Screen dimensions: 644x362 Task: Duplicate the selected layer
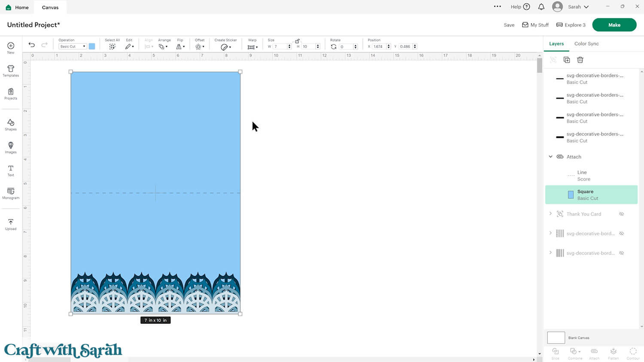tap(567, 60)
